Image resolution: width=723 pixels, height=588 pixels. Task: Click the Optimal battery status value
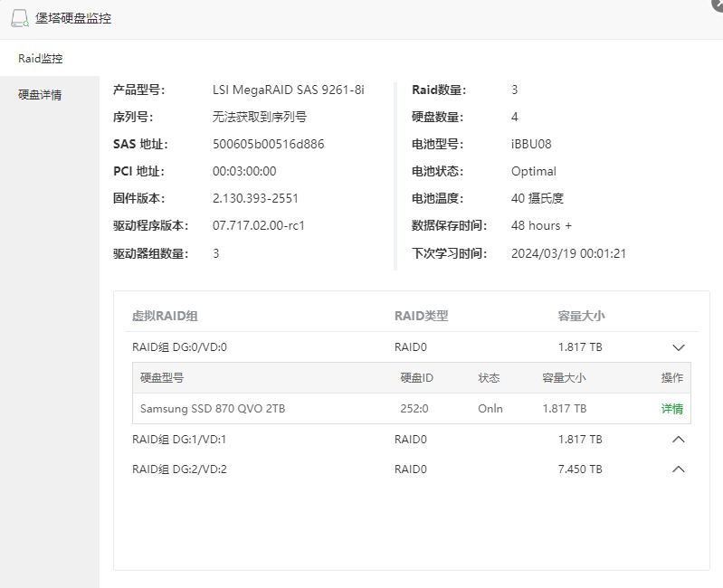click(x=534, y=172)
